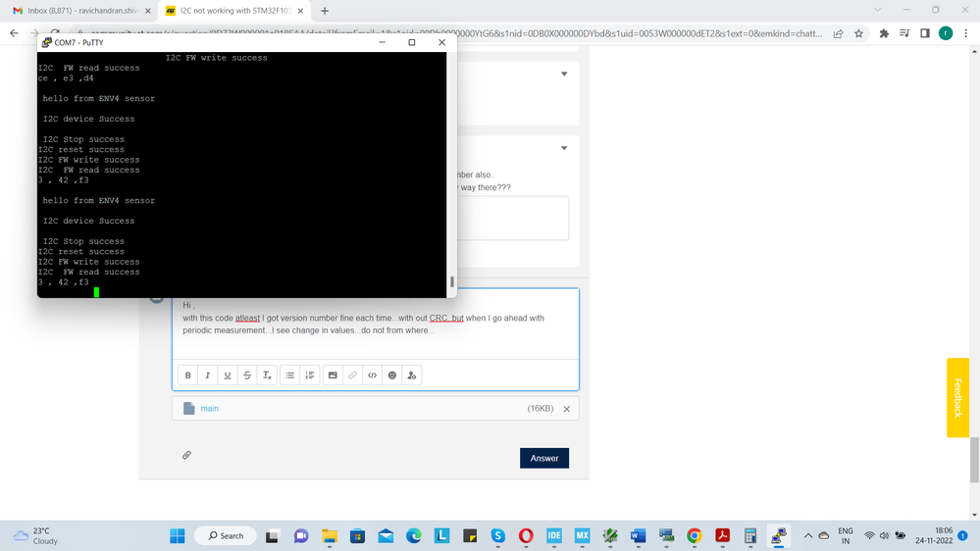The height and width of the screenshot is (551, 980).
Task: Apply underline formatting in the reply editor
Action: click(x=228, y=376)
